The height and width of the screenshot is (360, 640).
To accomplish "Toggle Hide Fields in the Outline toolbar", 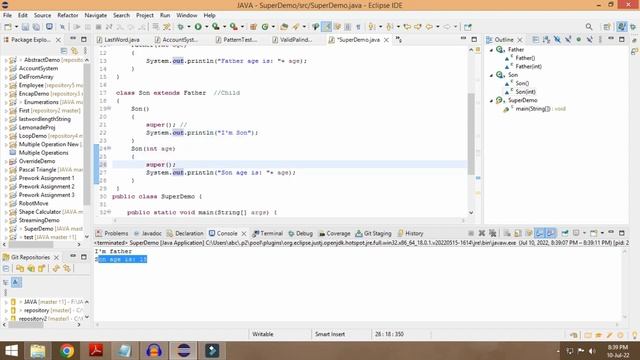I will click(x=557, y=40).
